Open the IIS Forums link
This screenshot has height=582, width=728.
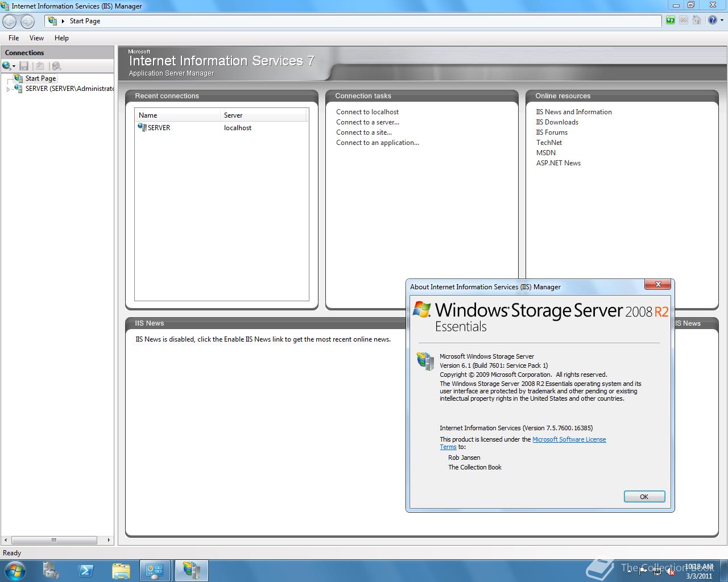tap(552, 132)
